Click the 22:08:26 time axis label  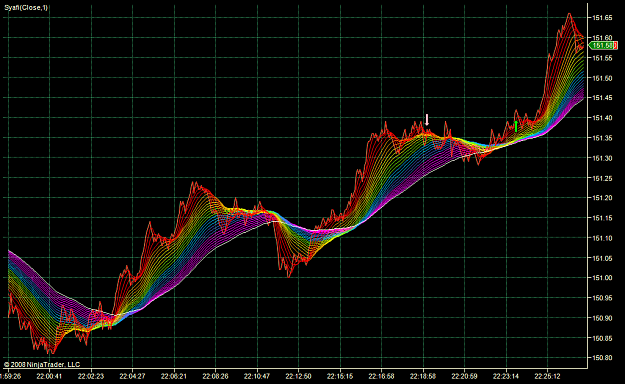215,376
